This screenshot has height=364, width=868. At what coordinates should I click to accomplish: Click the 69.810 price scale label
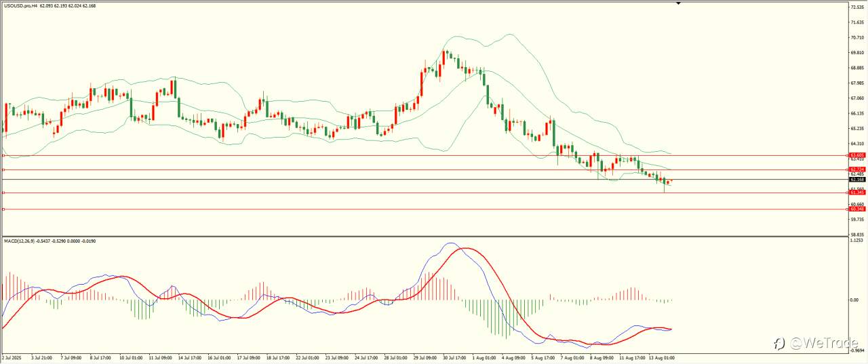coord(857,53)
